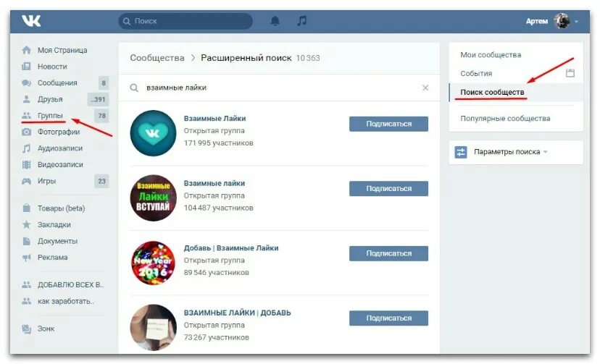Open События tab

(476, 73)
